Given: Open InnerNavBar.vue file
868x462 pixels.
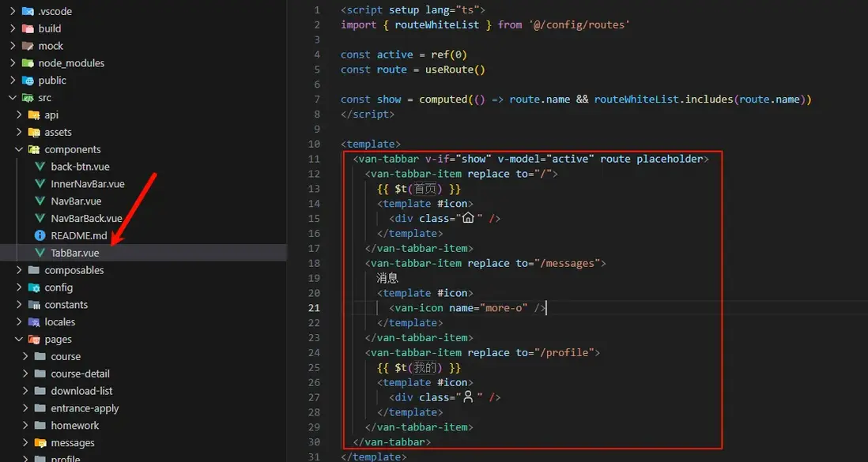Looking at the screenshot, I should click(x=88, y=184).
